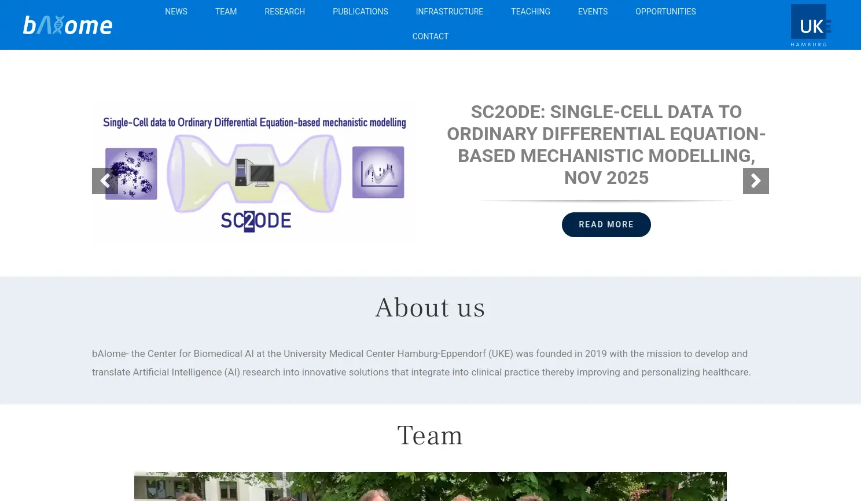Advance the slider to the next slide
This screenshot has width=868, height=501.
756,180
